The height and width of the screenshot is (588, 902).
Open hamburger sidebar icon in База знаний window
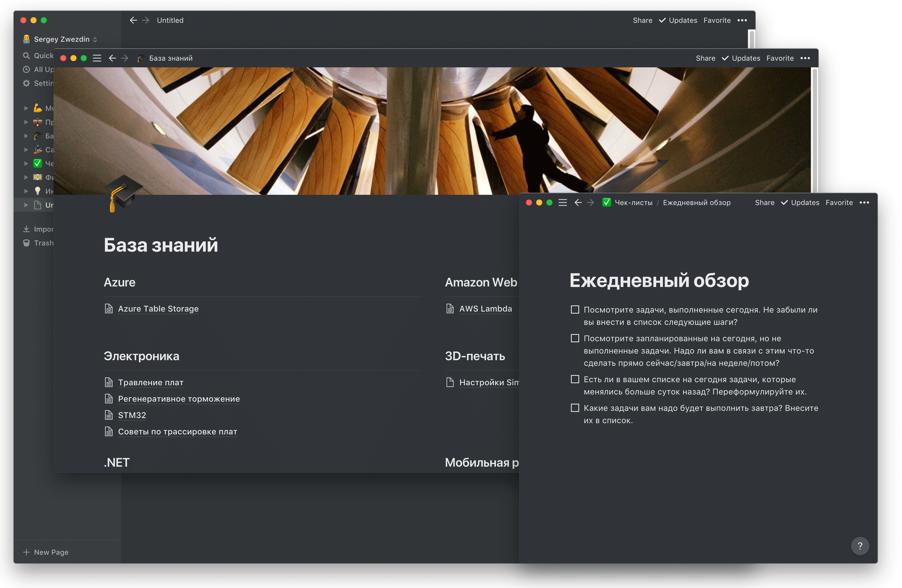tap(97, 58)
